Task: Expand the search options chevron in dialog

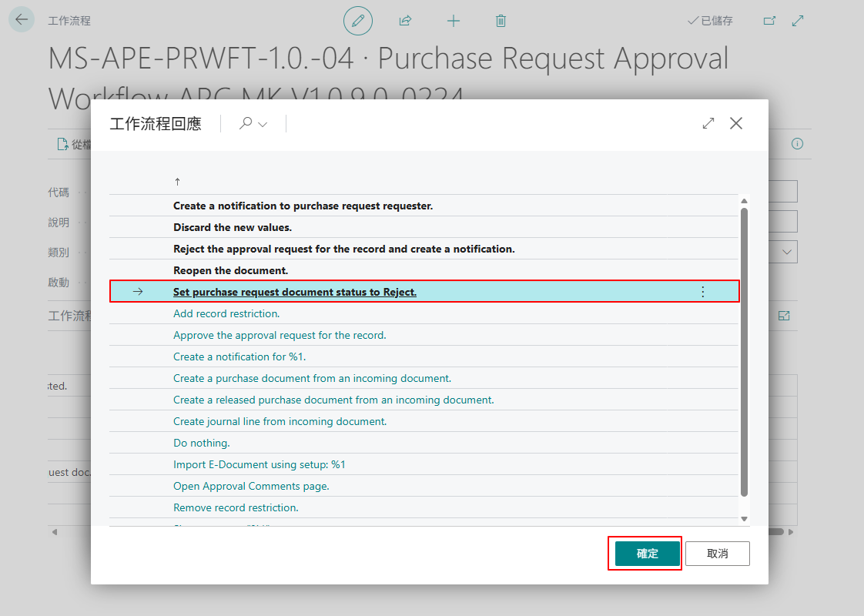Action: (263, 125)
